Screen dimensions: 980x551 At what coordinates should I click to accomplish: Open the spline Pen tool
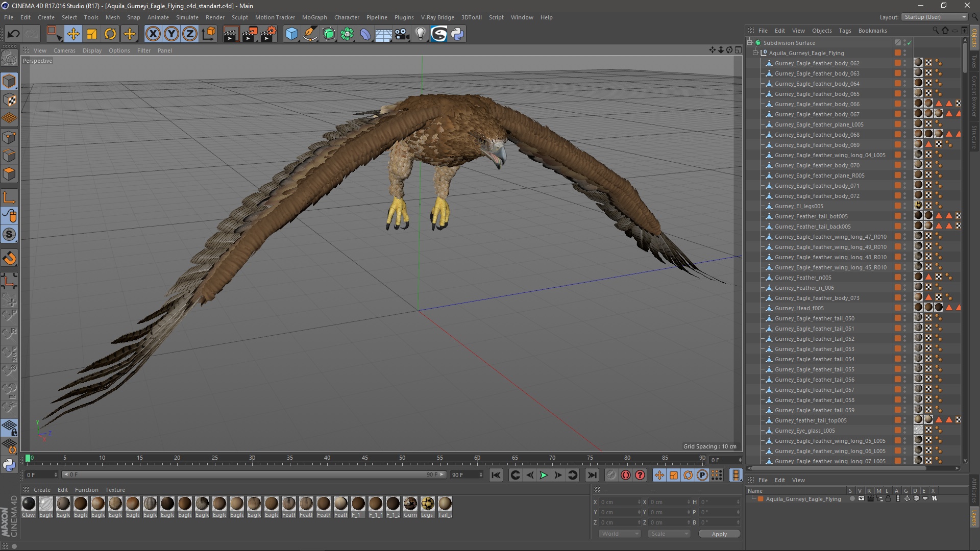pyautogui.click(x=310, y=34)
